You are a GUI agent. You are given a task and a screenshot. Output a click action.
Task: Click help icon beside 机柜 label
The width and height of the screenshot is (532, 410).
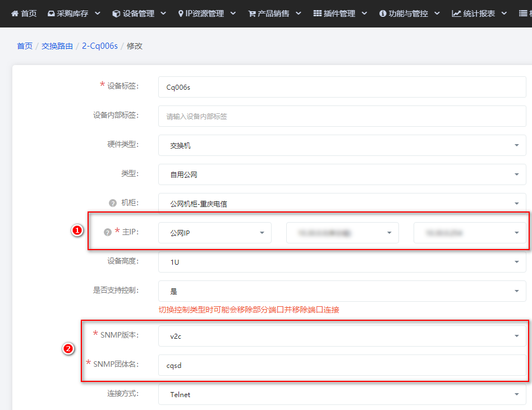point(113,203)
